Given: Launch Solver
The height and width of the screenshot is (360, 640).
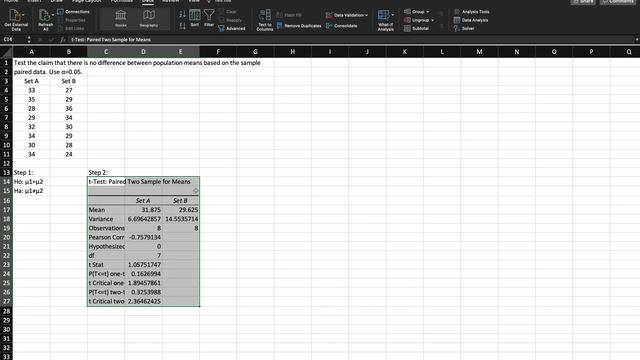Looking at the screenshot, I should click(x=464, y=29).
